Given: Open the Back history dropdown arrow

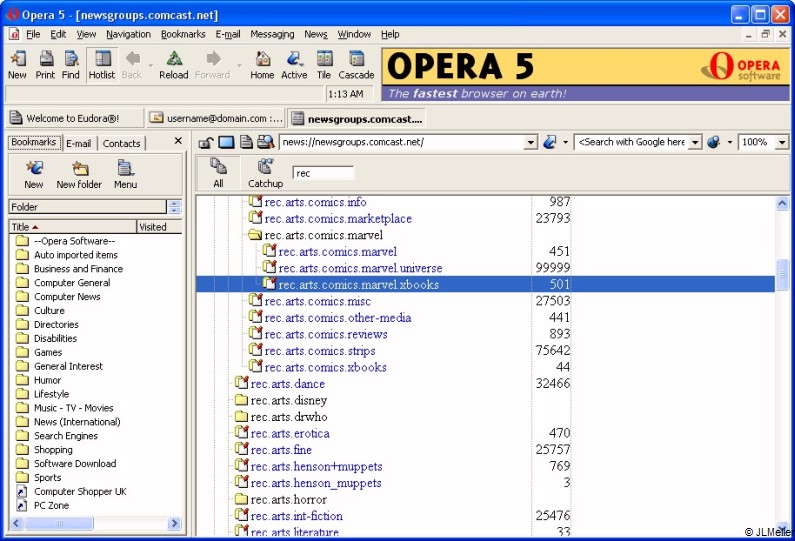Looking at the screenshot, I should 151,65.
